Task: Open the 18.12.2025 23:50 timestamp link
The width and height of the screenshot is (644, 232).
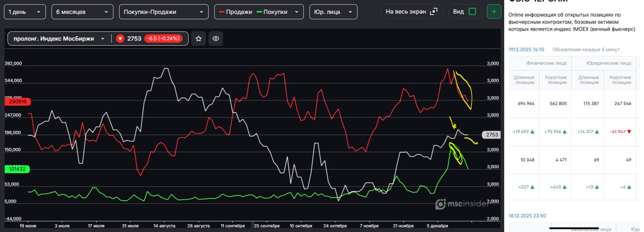Action: [527, 215]
